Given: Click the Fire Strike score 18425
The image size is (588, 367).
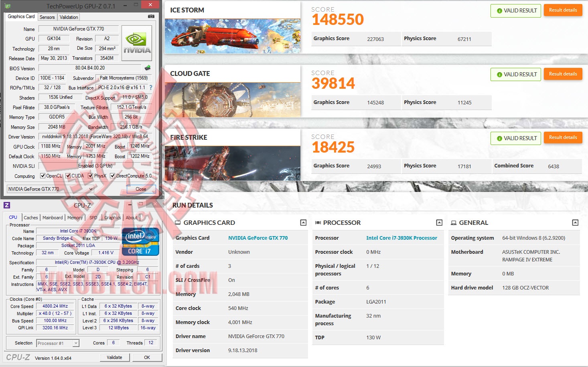Looking at the screenshot, I should coord(333,147).
